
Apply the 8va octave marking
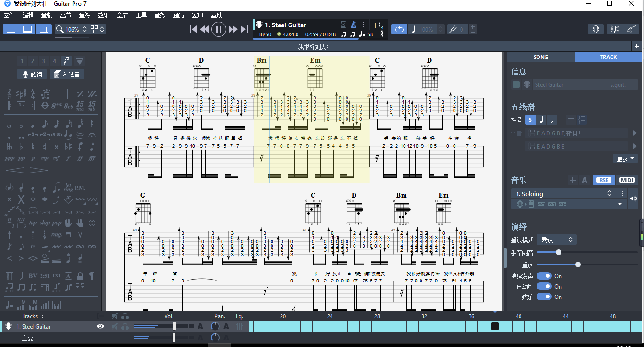(x=57, y=105)
